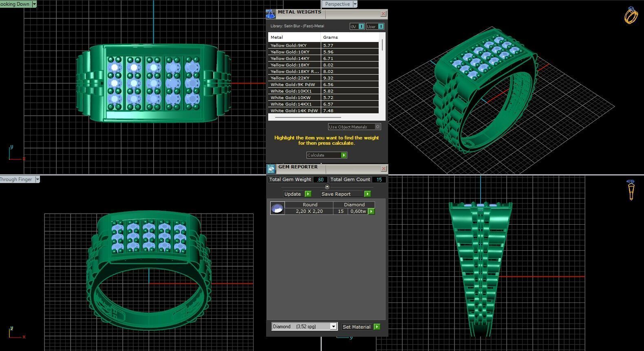Click the 2,20 X 2,20 size cell
The height and width of the screenshot is (351, 644).
click(309, 211)
